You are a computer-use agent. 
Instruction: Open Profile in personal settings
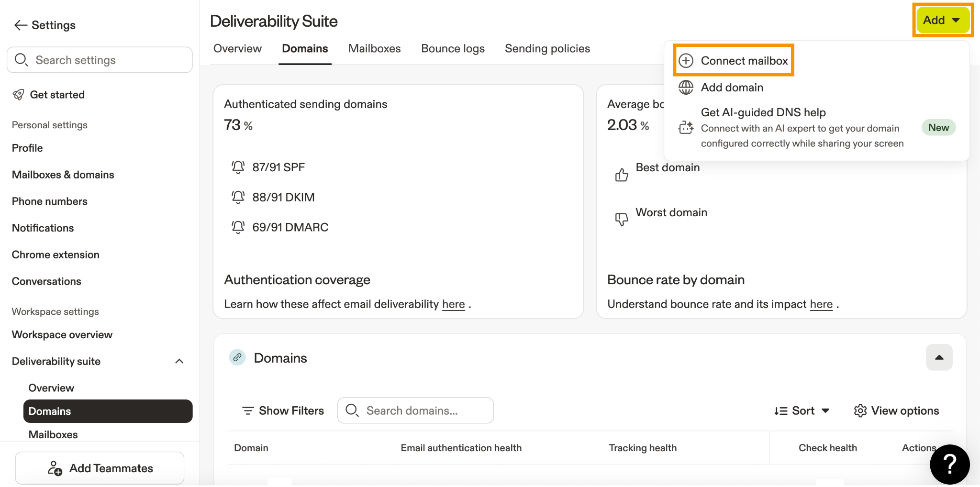coord(27,148)
